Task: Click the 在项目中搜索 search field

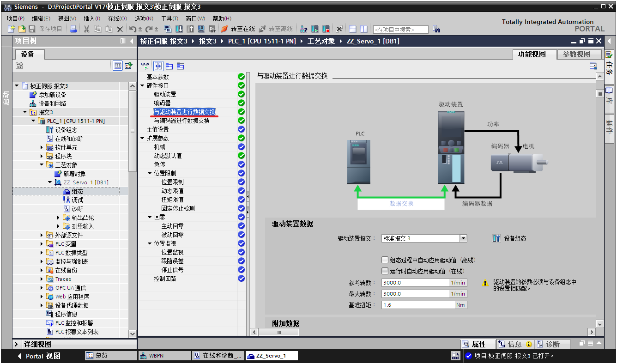Action: (x=400, y=30)
